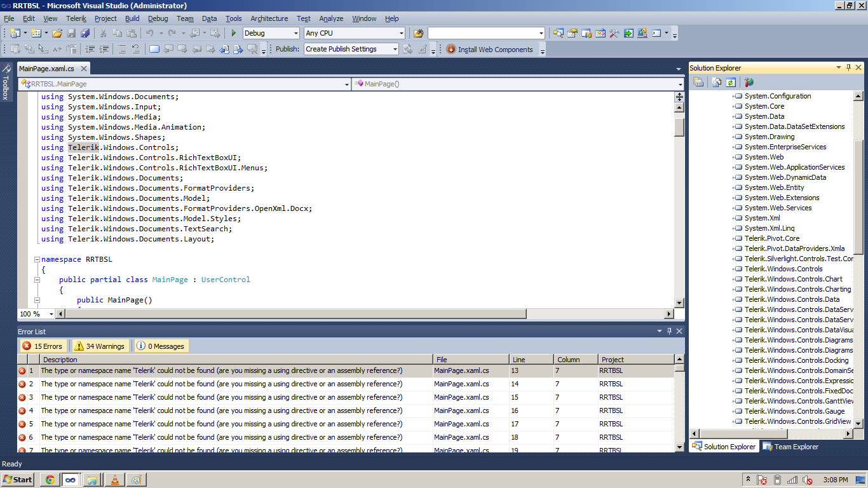
Task: Click the Increase Indent icon
Action: pyautogui.click(x=104, y=49)
